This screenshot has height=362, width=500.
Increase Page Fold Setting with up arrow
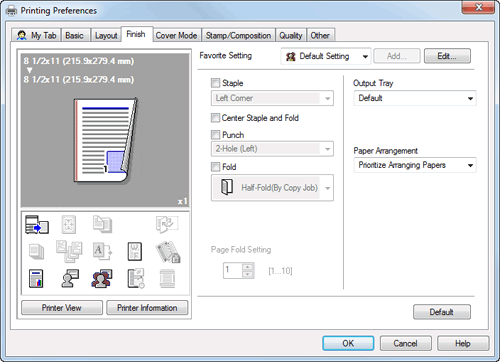point(248,267)
